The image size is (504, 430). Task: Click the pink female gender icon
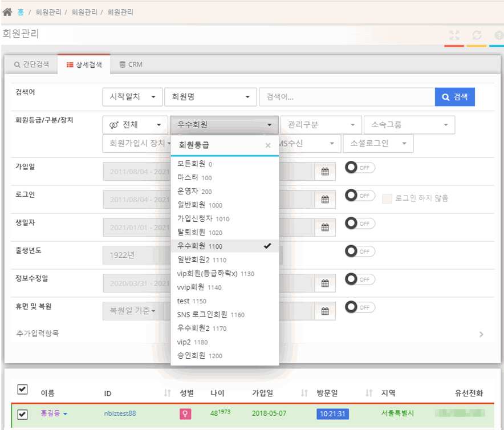point(185,413)
